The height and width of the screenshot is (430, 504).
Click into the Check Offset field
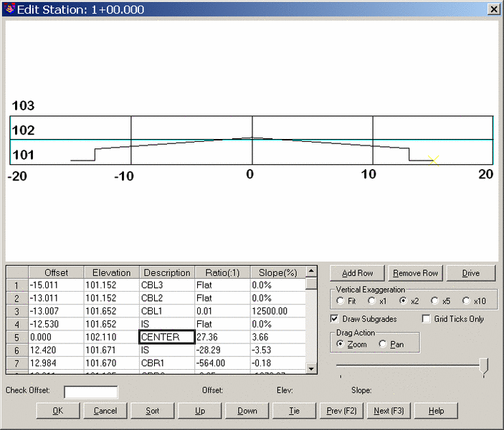[x=90, y=392]
